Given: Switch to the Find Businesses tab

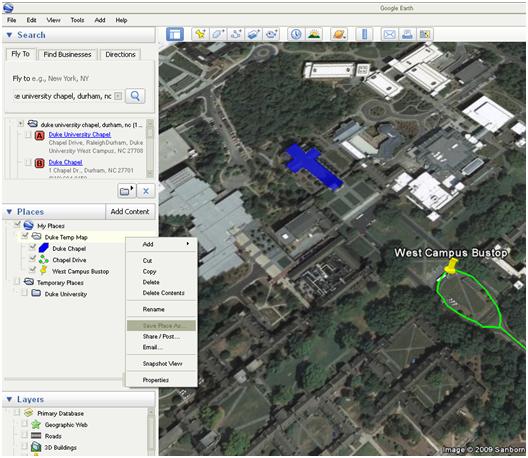Looking at the screenshot, I should pos(67,55).
